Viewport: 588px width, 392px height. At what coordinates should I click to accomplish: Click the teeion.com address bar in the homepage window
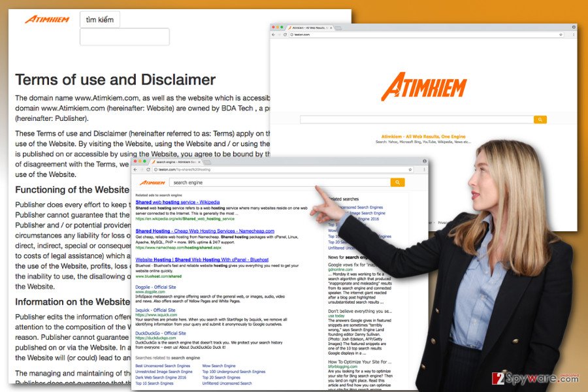click(427, 35)
